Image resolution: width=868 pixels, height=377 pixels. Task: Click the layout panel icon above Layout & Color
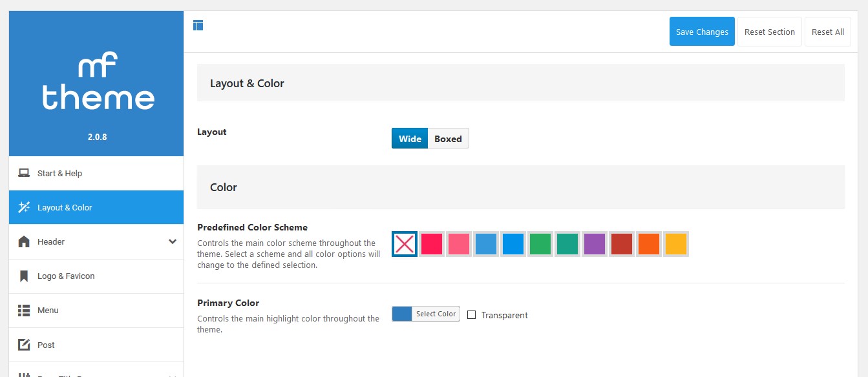point(198,25)
